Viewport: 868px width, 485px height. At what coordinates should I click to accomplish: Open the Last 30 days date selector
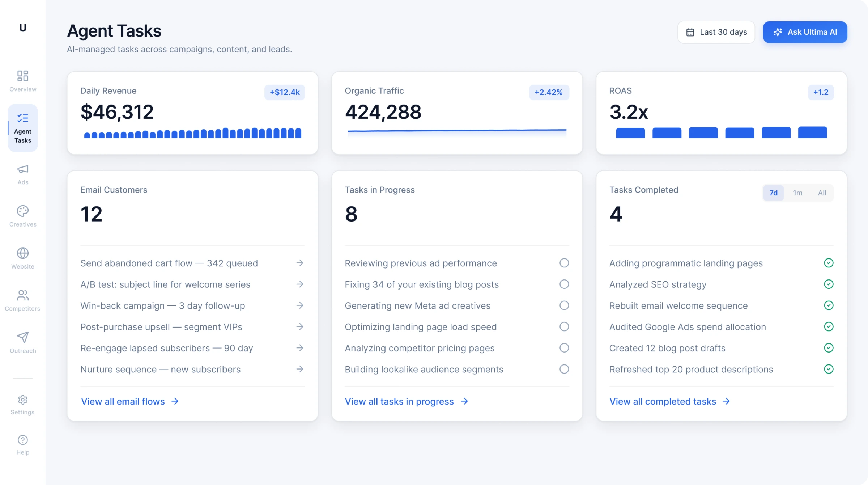click(716, 32)
